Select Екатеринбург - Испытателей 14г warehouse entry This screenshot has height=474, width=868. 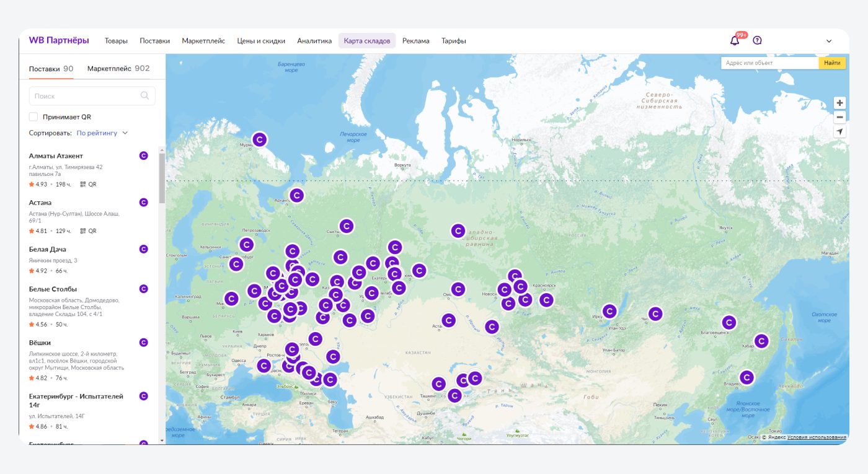click(89, 411)
